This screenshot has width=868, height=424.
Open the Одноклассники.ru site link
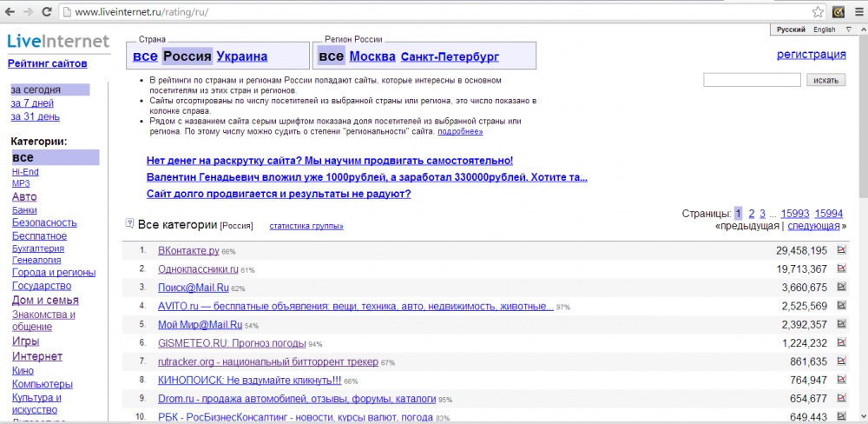click(x=198, y=268)
